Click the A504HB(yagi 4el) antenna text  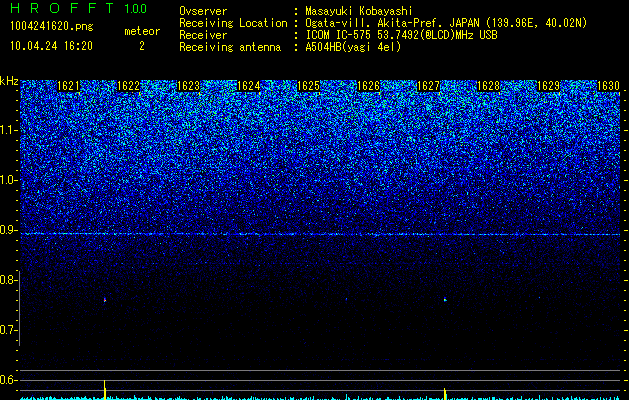pos(353,47)
